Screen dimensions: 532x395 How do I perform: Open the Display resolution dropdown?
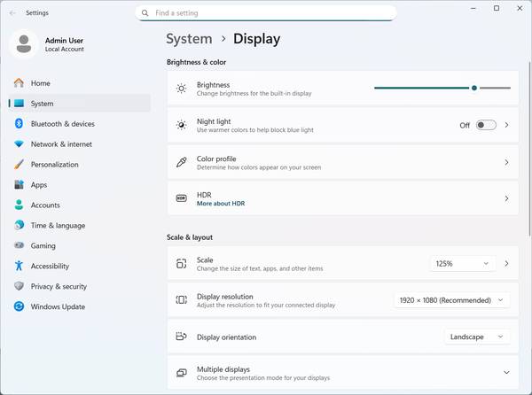[x=451, y=300]
